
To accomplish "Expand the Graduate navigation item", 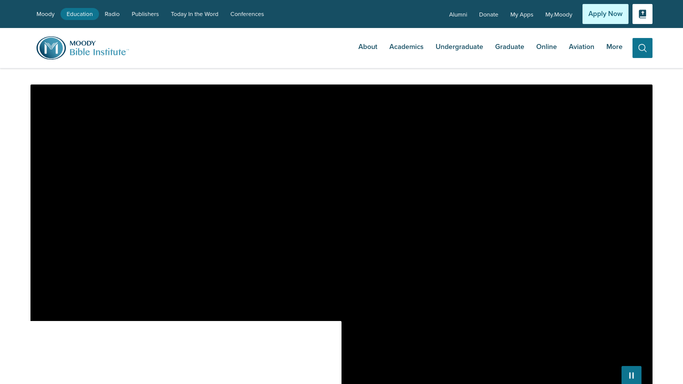I will [x=509, y=47].
